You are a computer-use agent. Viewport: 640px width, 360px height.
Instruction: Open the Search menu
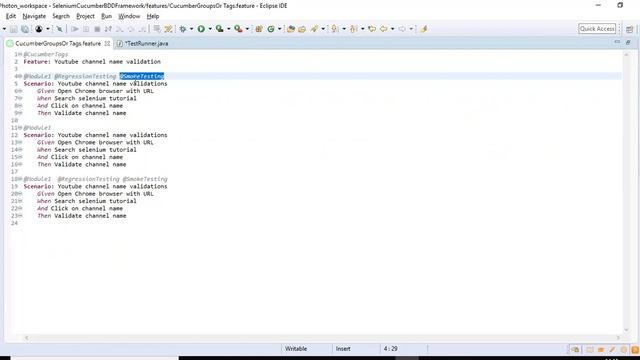click(61, 16)
